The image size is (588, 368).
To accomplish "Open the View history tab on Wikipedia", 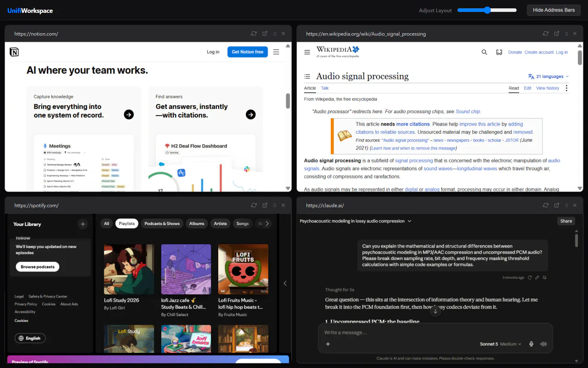I will [x=548, y=88].
